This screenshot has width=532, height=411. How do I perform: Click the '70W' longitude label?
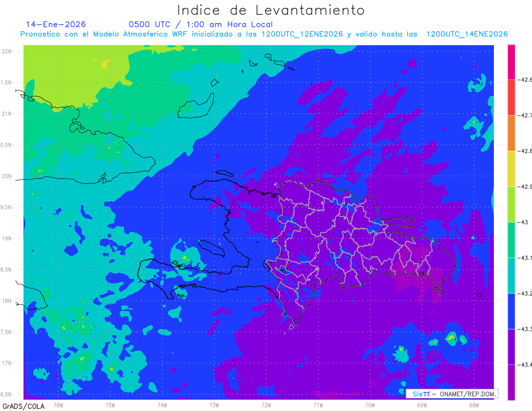(x=370, y=404)
